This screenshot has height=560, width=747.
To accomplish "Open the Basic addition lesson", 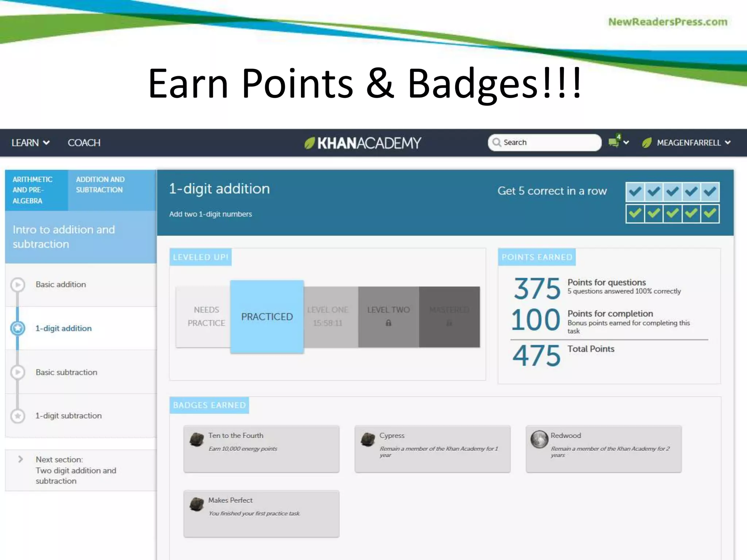I will [81, 285].
